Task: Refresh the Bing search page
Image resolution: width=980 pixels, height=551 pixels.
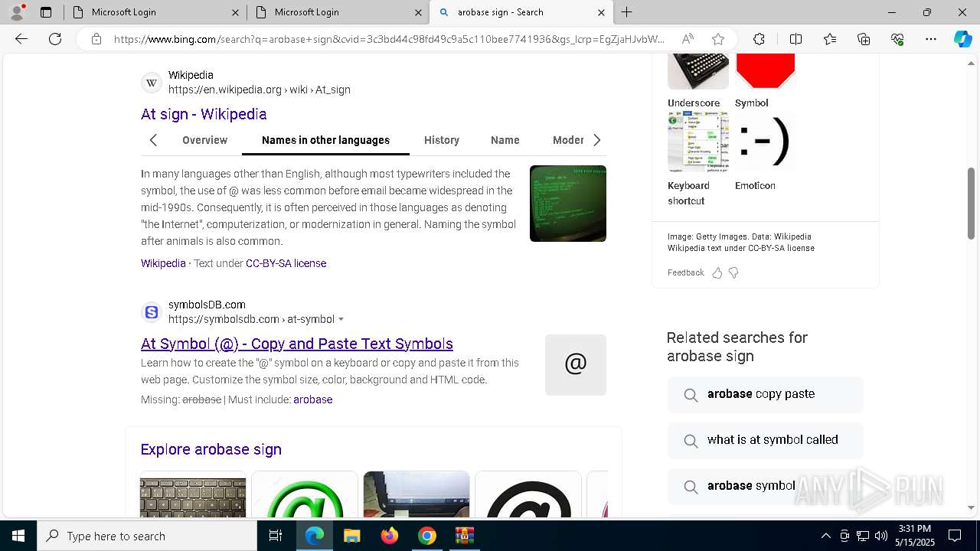Action: click(55, 39)
